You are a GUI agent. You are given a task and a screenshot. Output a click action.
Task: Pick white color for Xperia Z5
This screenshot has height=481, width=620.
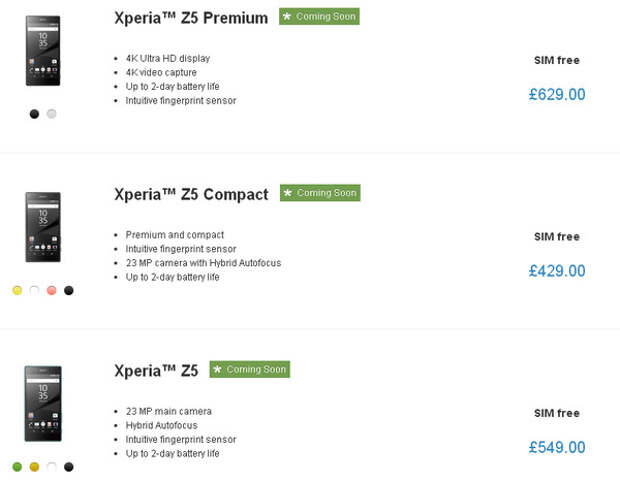coord(51,467)
